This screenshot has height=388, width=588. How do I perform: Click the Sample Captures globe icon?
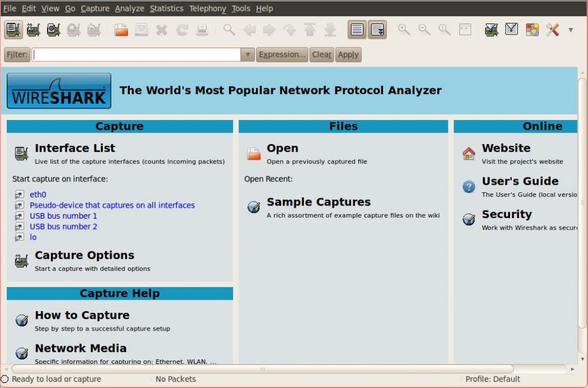[x=254, y=207]
